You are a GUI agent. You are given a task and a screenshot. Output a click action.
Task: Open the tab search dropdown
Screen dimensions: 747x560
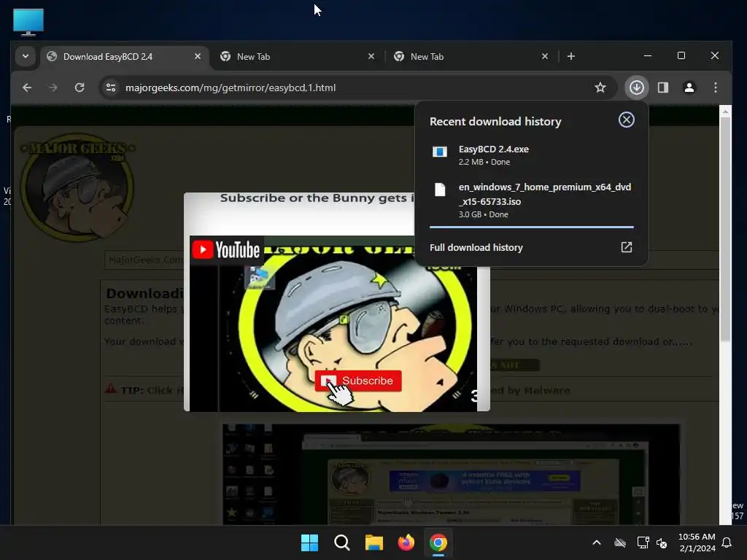[x=26, y=56]
